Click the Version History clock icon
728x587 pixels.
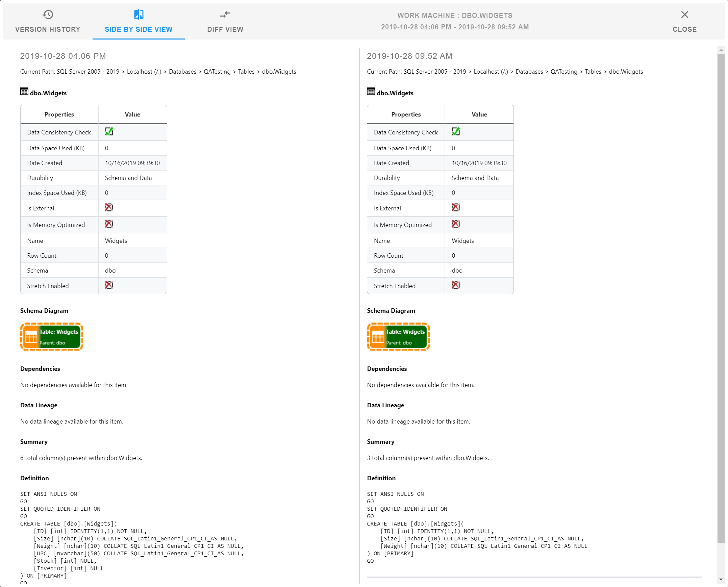48,15
